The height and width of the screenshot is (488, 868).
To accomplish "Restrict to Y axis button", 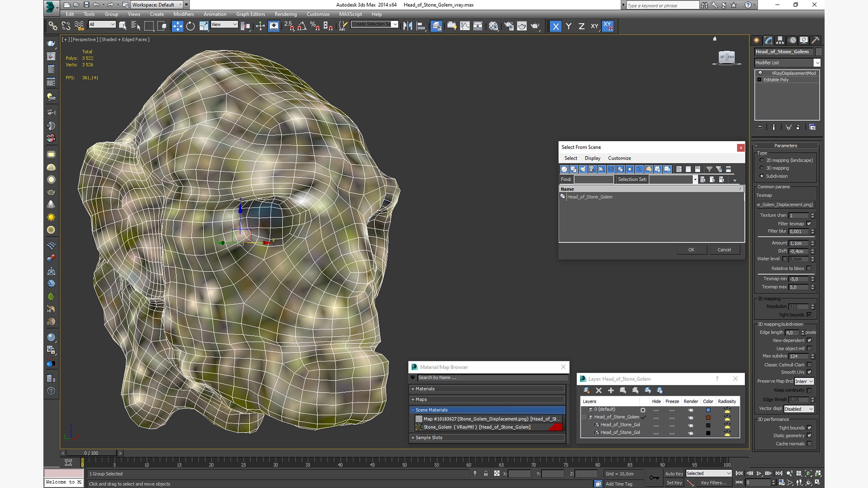I will [569, 26].
